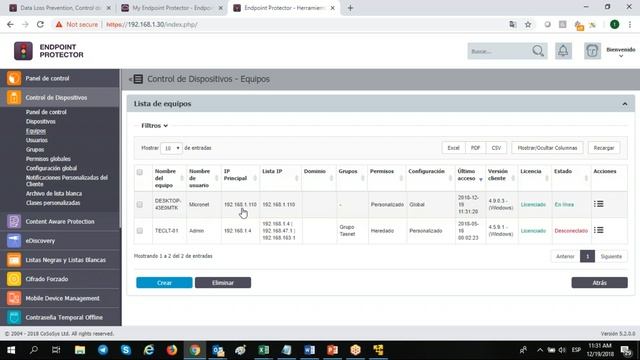
Task: Click the Control de Dispositivos sidebar icon
Action: [x=13, y=98]
